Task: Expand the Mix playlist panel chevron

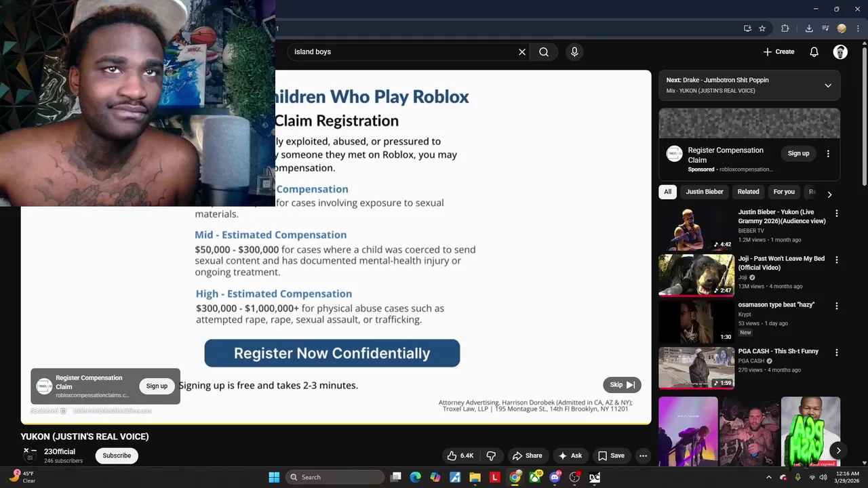Action: [828, 85]
